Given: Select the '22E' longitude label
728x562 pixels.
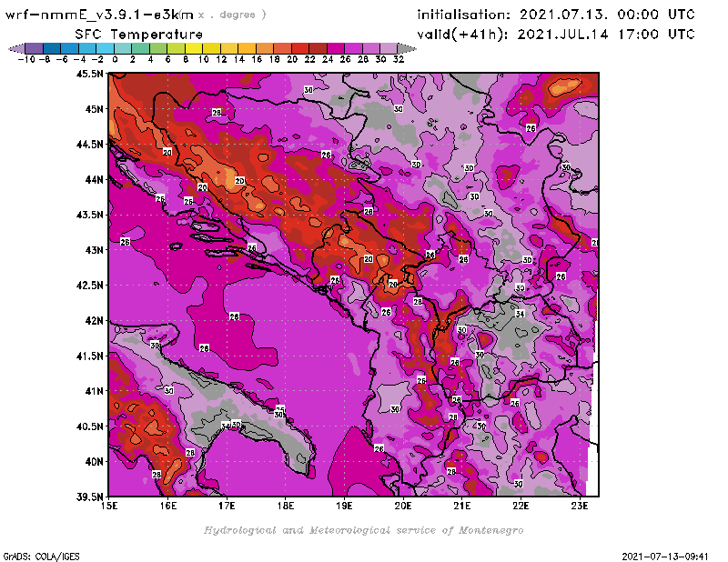Looking at the screenshot, I should coord(521,506).
